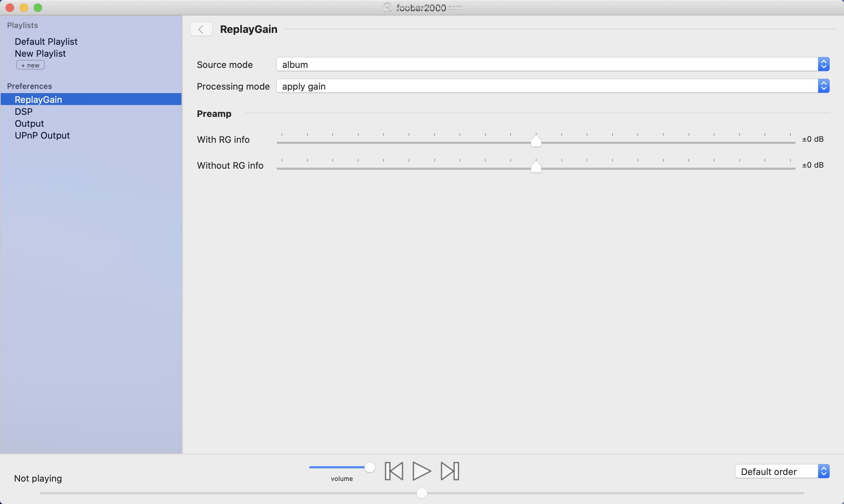The image size is (844, 504).
Task: Open the Default Playlist
Action: pyautogui.click(x=46, y=41)
